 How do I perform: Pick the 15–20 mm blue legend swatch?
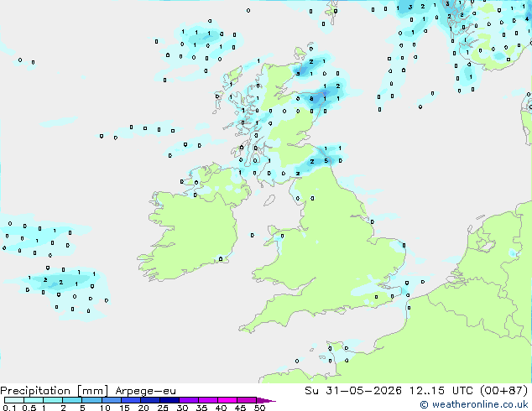131,400
